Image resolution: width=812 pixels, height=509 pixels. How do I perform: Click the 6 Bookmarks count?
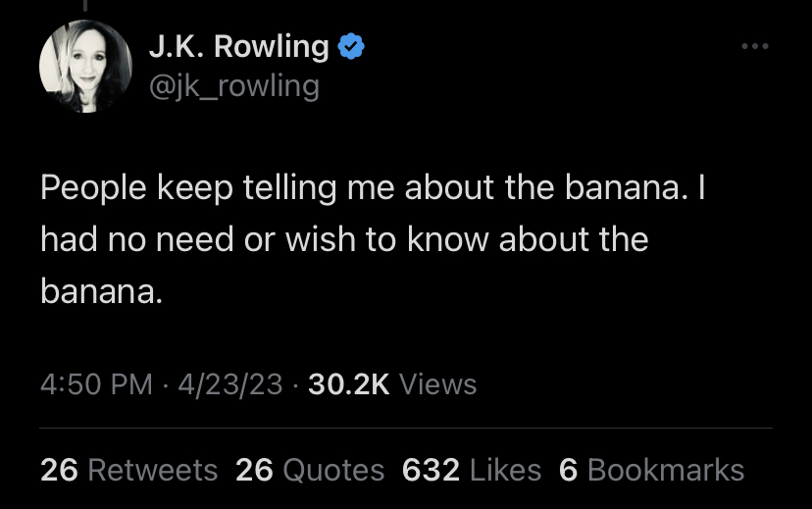pos(651,470)
